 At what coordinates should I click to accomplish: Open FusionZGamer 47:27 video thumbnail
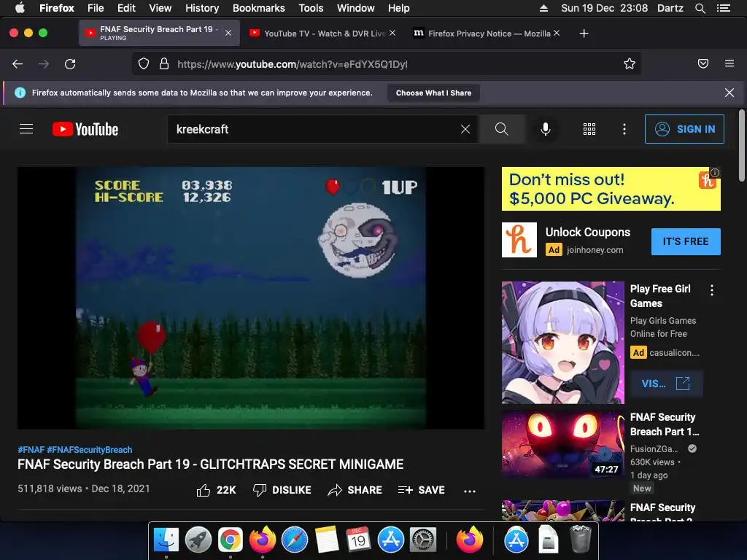(563, 444)
